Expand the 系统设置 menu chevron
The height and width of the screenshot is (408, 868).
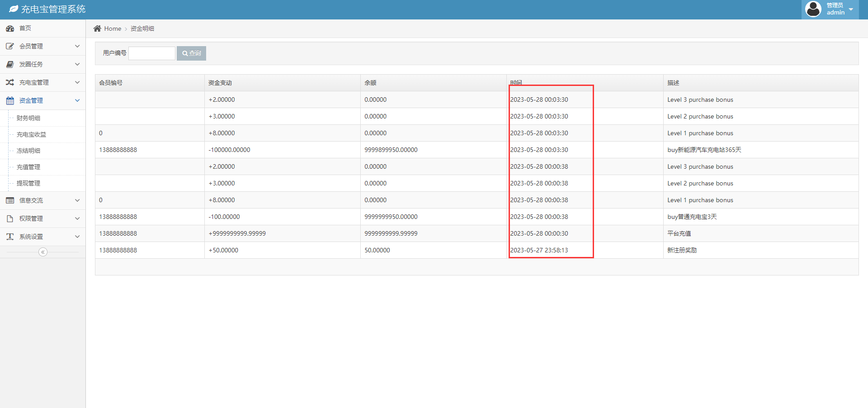77,237
